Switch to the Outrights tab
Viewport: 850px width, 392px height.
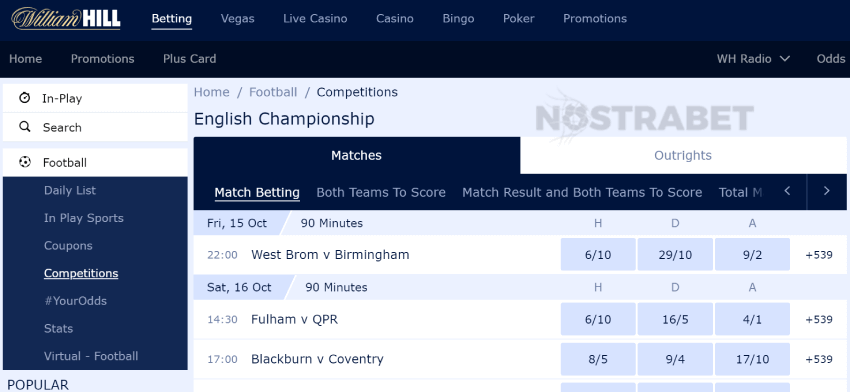pos(683,156)
